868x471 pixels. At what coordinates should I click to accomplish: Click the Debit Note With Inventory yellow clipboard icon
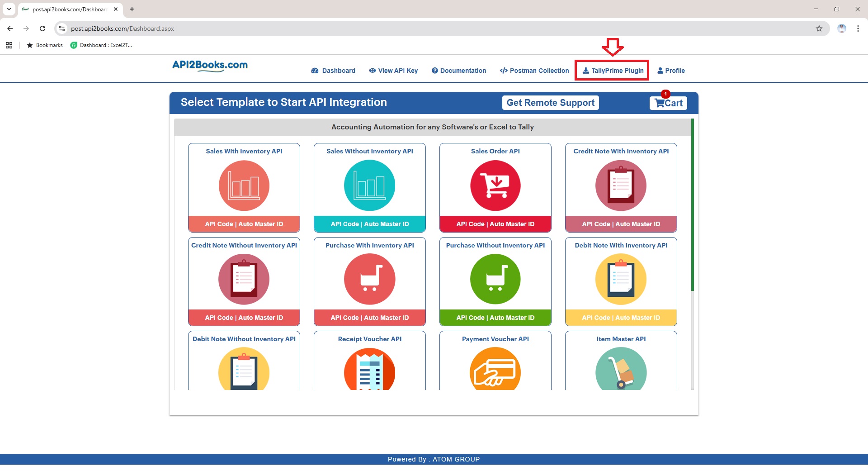pyautogui.click(x=621, y=279)
